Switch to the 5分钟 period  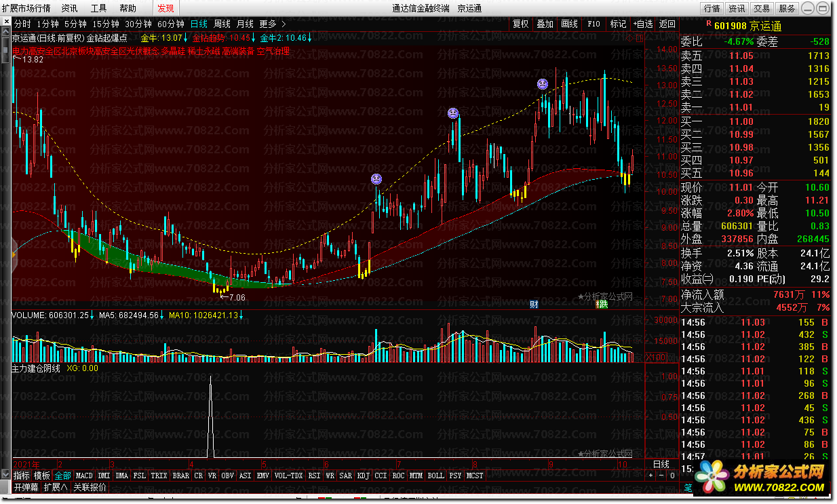pyautogui.click(x=75, y=24)
